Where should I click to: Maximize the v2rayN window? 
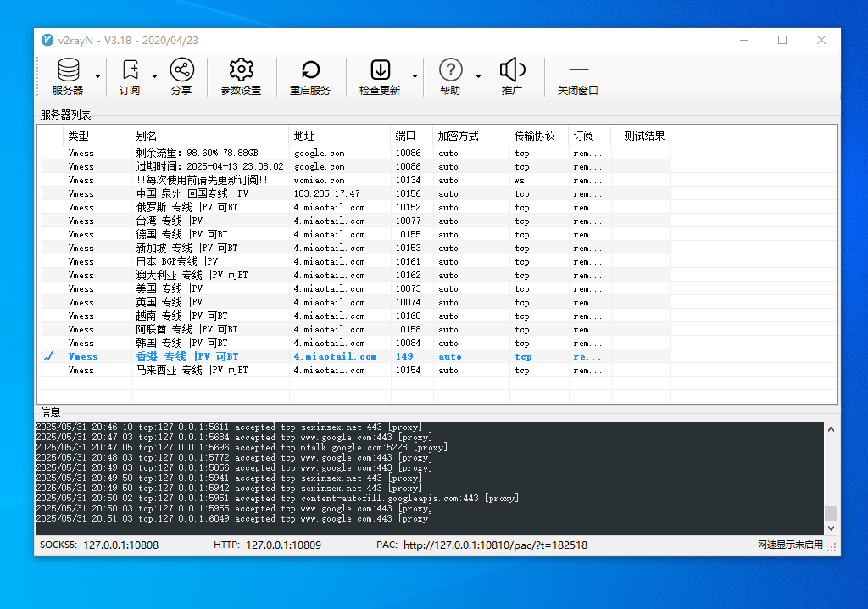tap(782, 40)
